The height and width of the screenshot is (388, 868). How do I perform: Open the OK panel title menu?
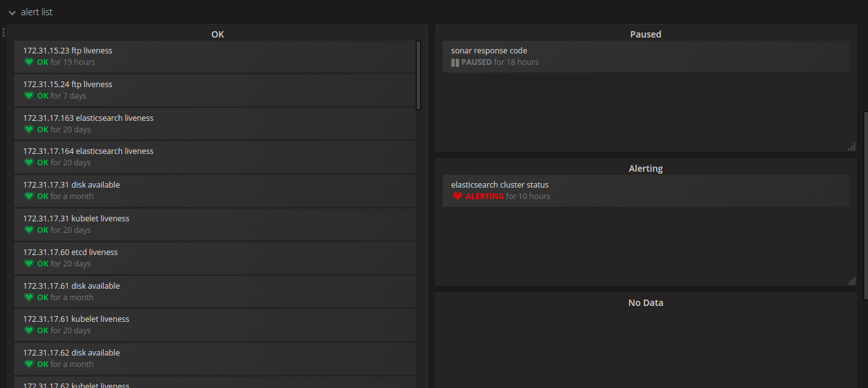click(x=217, y=34)
